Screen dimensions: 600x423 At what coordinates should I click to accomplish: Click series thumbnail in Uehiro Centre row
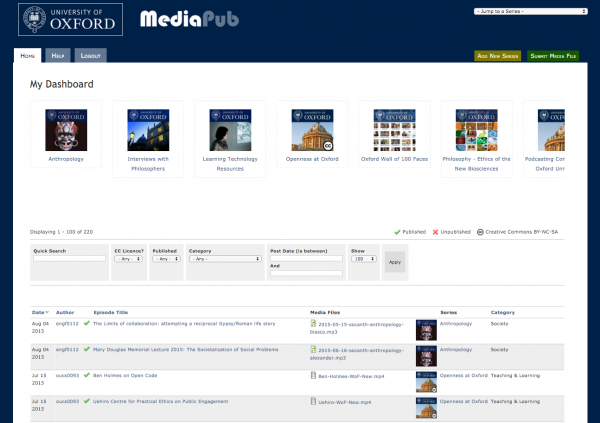click(x=426, y=408)
